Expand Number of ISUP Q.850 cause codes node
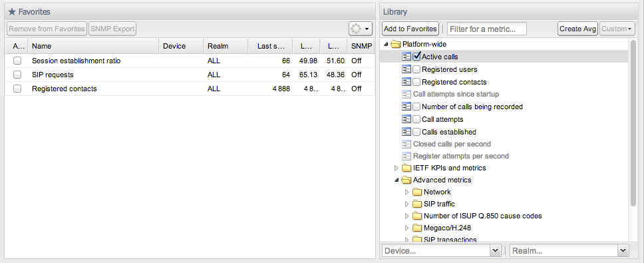This screenshot has height=263, width=644. coord(407,216)
